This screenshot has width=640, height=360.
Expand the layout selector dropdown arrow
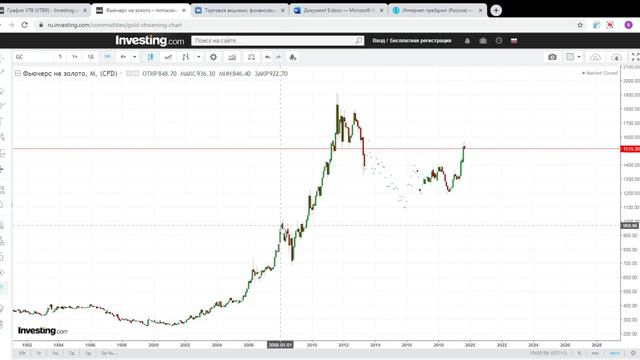click(579, 57)
